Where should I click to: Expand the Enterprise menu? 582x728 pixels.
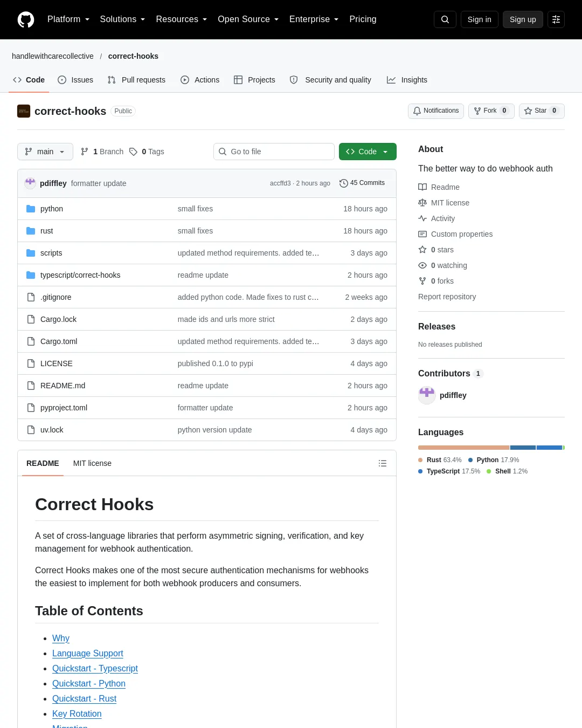314,19
